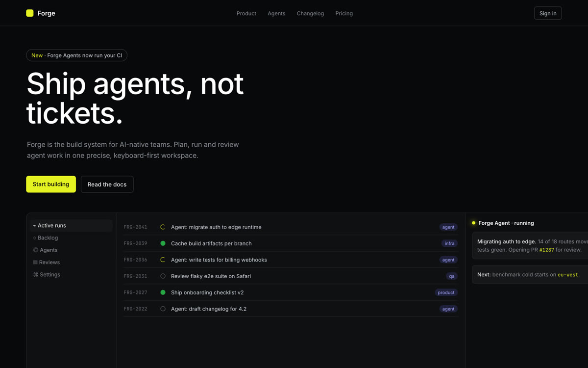Screen dimensions: 588x368
Task: Click the Forge brand name
Action: [46, 13]
